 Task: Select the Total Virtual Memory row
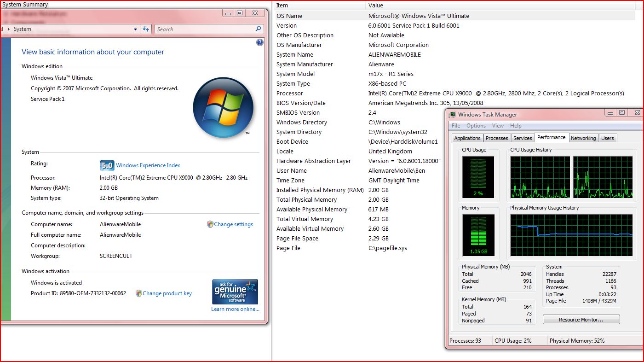pos(360,219)
